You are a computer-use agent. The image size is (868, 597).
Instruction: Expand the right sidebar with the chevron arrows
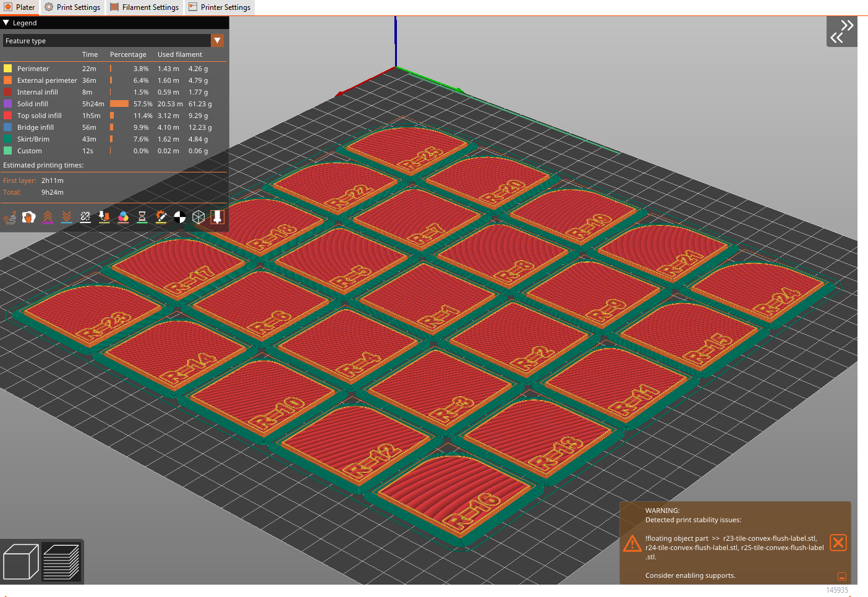click(x=842, y=31)
